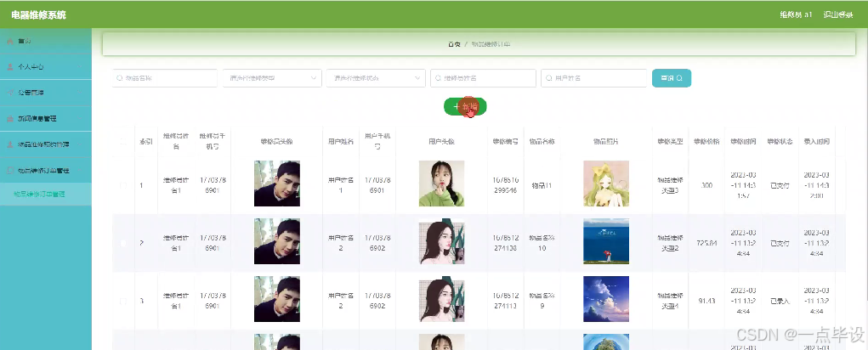Tick the checkbox for row 1

tap(123, 185)
